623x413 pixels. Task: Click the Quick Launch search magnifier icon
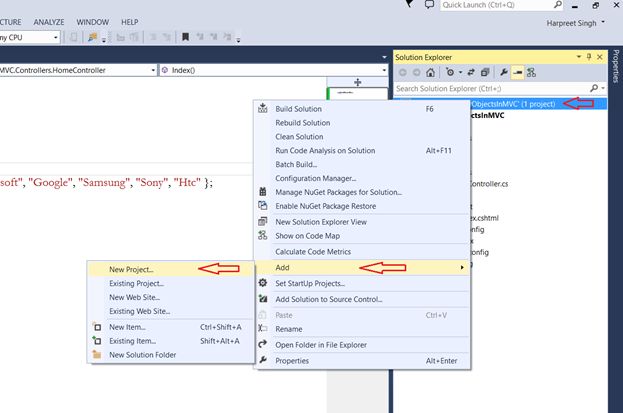tap(558, 5)
